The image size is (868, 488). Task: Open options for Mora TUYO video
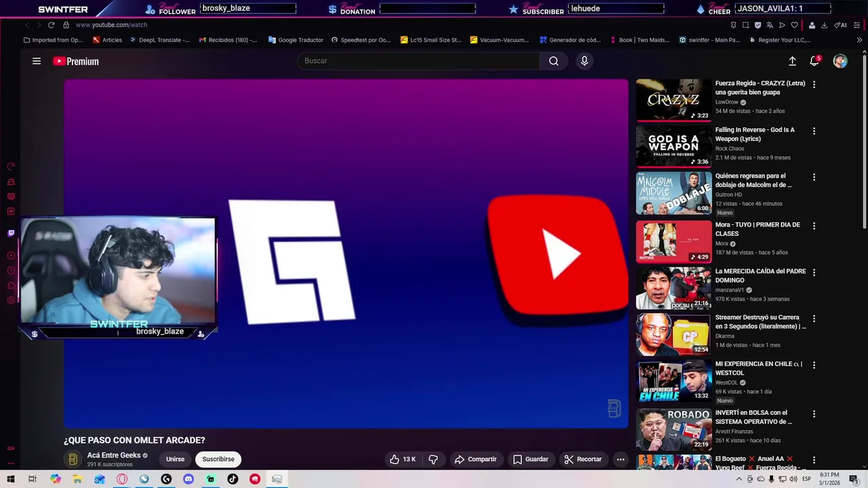click(x=814, y=226)
